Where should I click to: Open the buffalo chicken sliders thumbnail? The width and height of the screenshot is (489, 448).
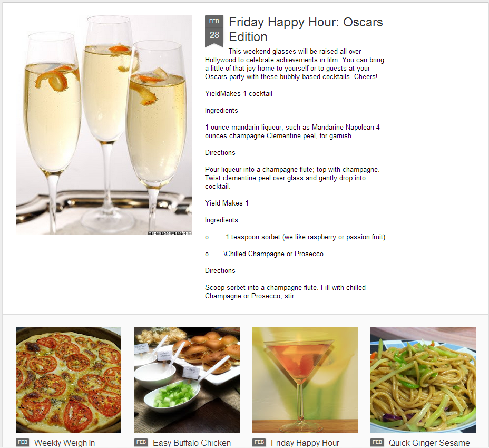(x=187, y=379)
